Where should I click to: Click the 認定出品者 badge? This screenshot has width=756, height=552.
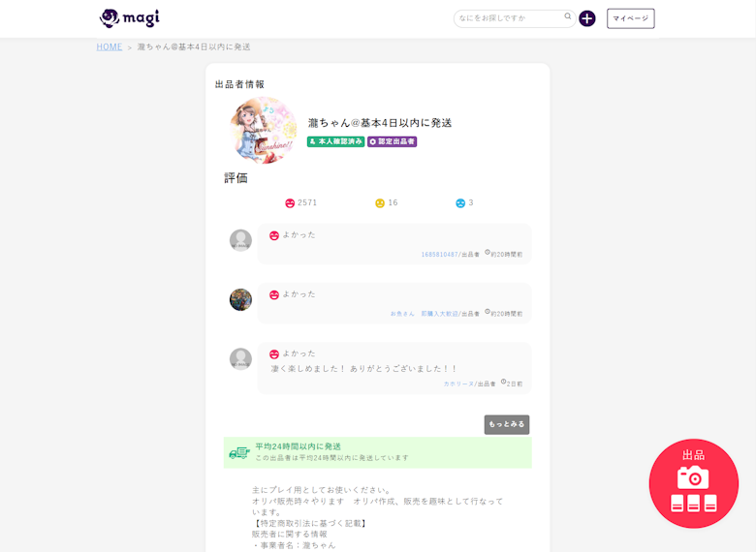pos(392,141)
